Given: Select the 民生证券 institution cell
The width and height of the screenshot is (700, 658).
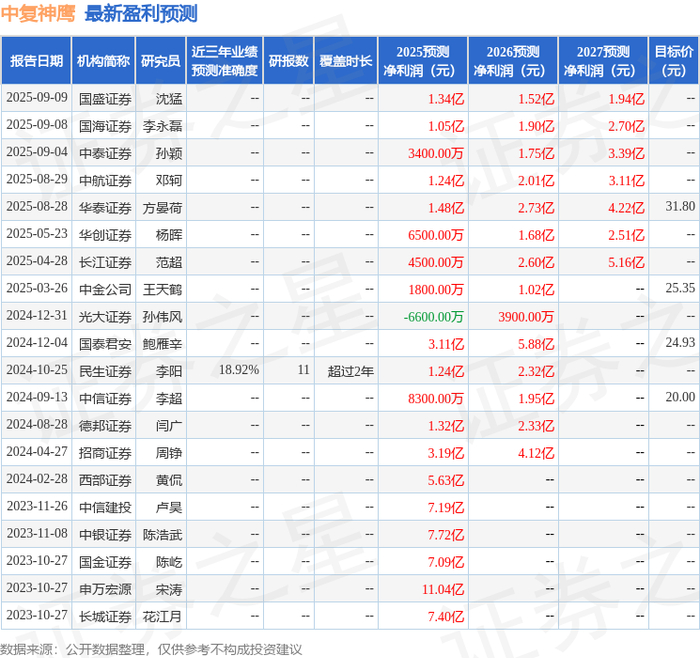Looking at the screenshot, I should click(105, 371).
